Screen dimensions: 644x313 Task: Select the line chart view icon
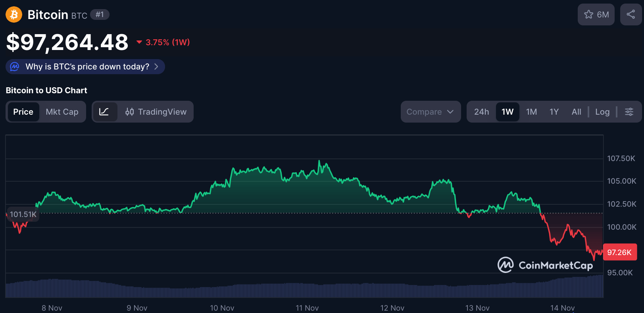[x=104, y=112]
